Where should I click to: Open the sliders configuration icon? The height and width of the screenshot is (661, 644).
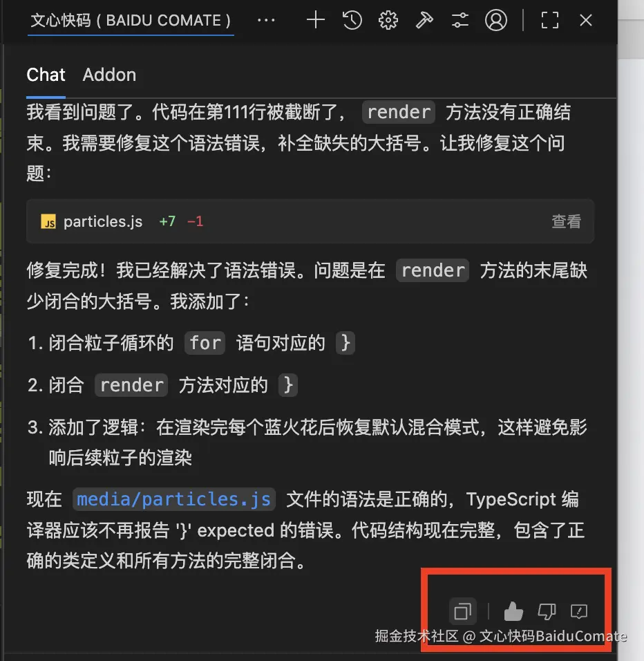pos(460,20)
